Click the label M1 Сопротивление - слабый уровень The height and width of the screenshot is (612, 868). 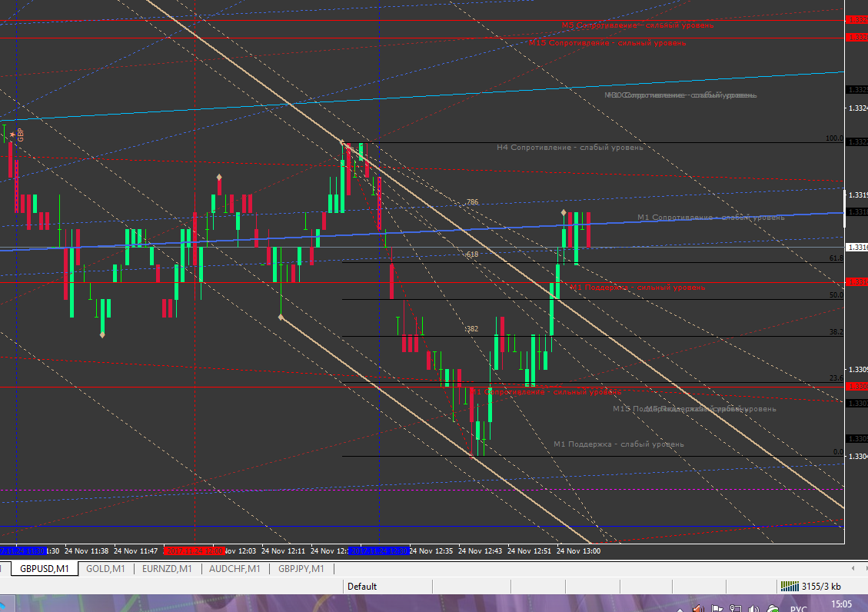point(711,217)
